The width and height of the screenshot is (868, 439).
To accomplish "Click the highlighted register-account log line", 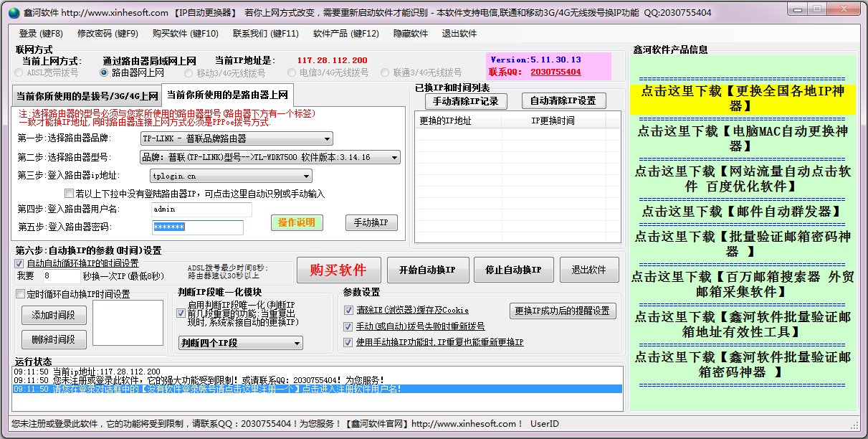I will point(318,389).
